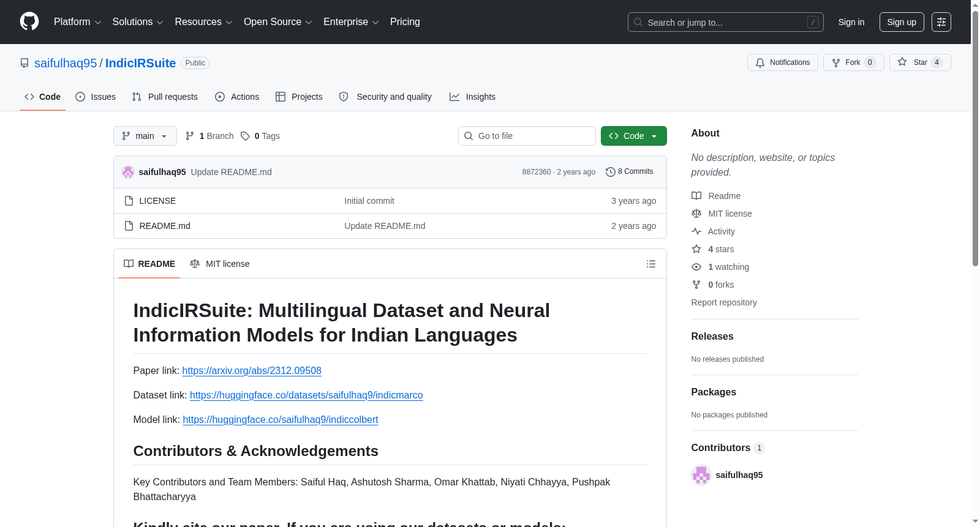Click the LICENSE file icon
Image resolution: width=980 pixels, height=527 pixels.
129,201
